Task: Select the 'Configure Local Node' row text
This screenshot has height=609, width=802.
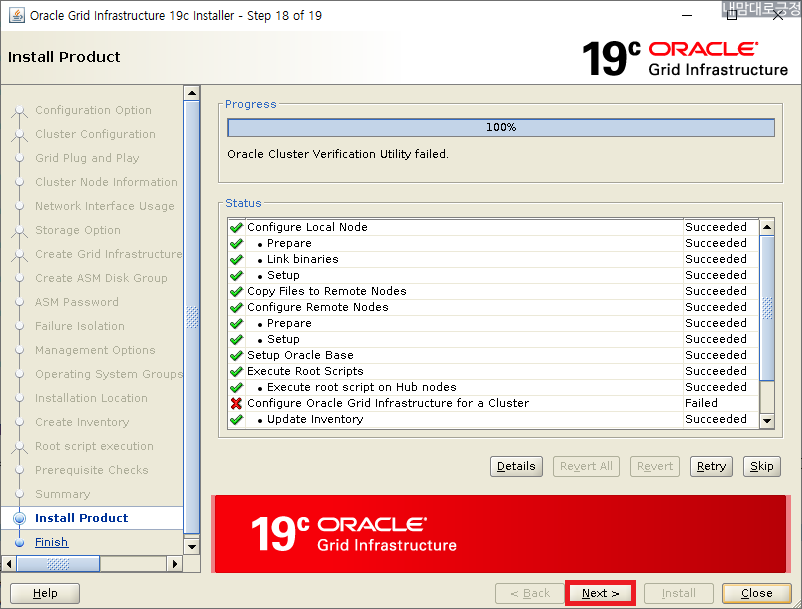Action: pyautogui.click(x=307, y=227)
